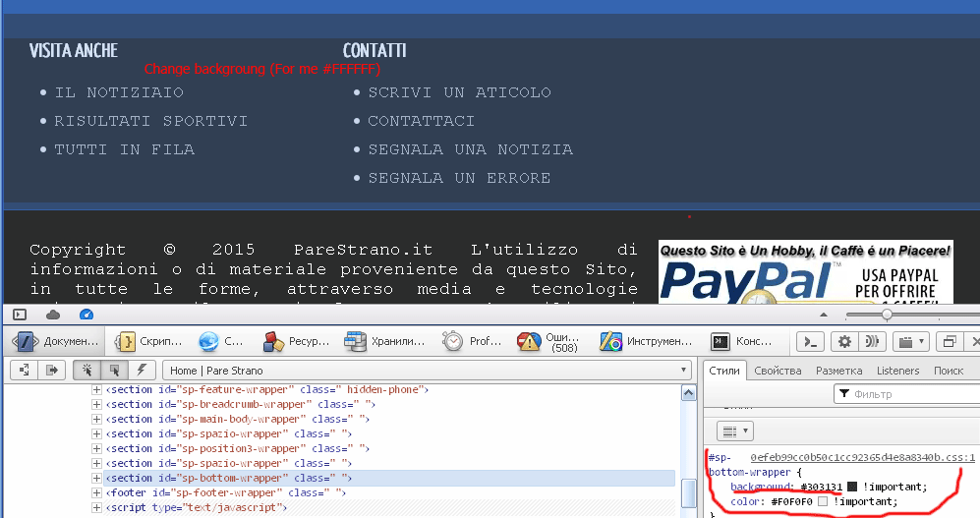980x518 pixels.
Task: Toggle select-element-by-click mode
Action: [86, 371]
